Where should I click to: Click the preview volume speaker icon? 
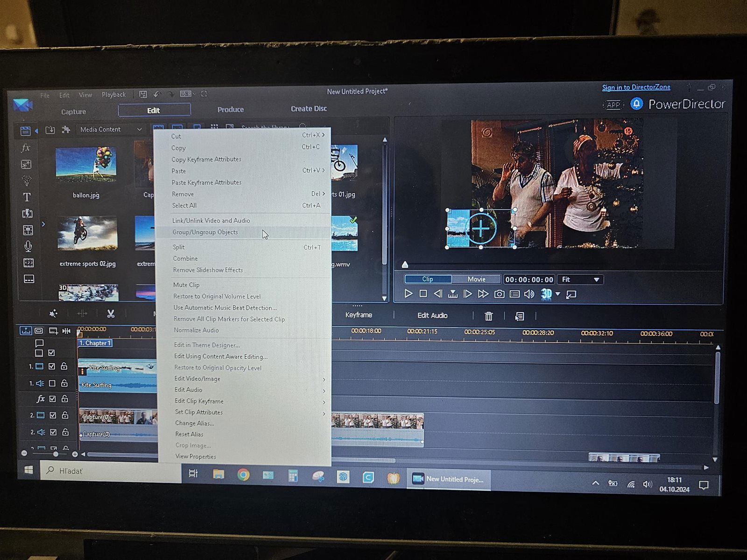(x=529, y=294)
